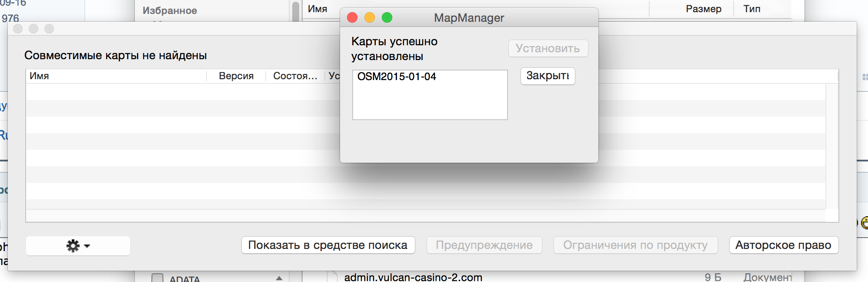Minimize the MapManager dialog with yellow button

370,17
